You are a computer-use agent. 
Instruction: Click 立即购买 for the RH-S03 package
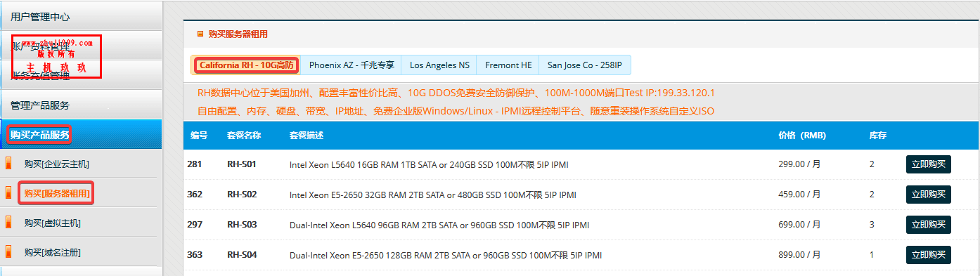tap(928, 225)
